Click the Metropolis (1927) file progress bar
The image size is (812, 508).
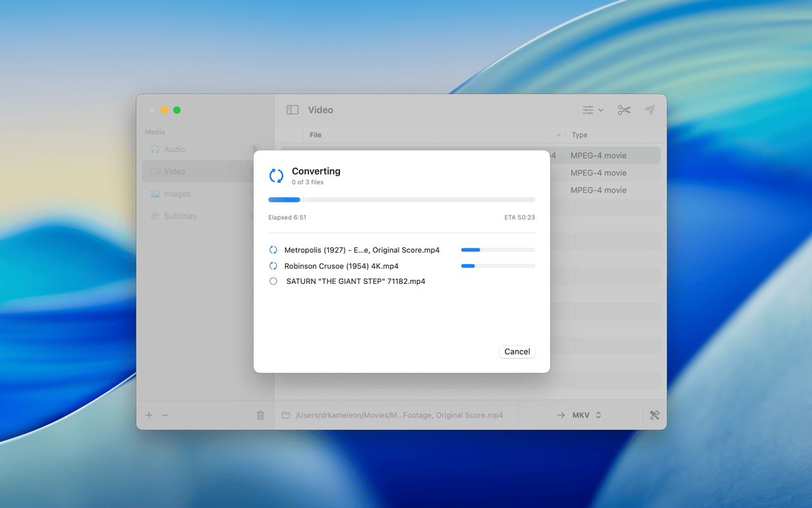[x=498, y=250]
